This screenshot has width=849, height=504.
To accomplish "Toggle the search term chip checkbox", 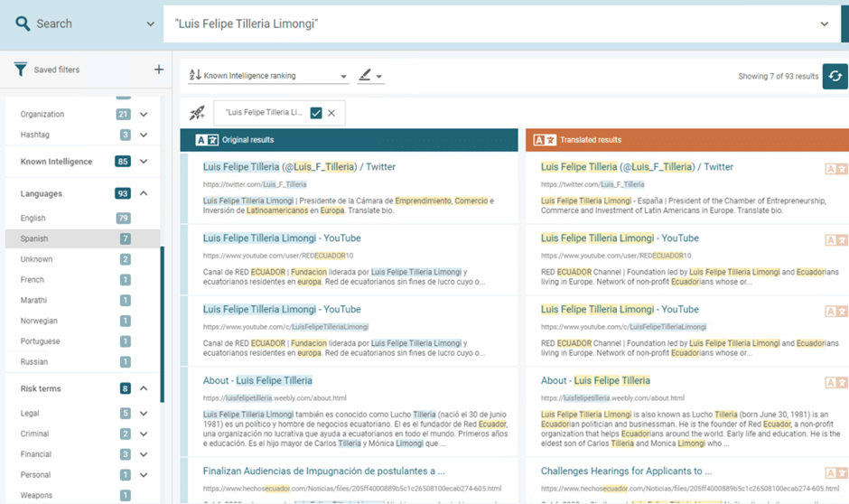I will click(316, 113).
